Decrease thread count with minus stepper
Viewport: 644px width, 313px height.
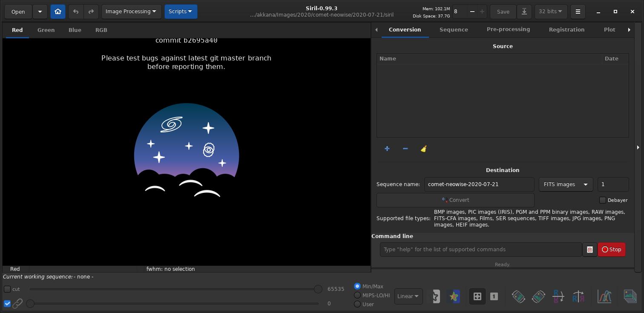click(472, 11)
